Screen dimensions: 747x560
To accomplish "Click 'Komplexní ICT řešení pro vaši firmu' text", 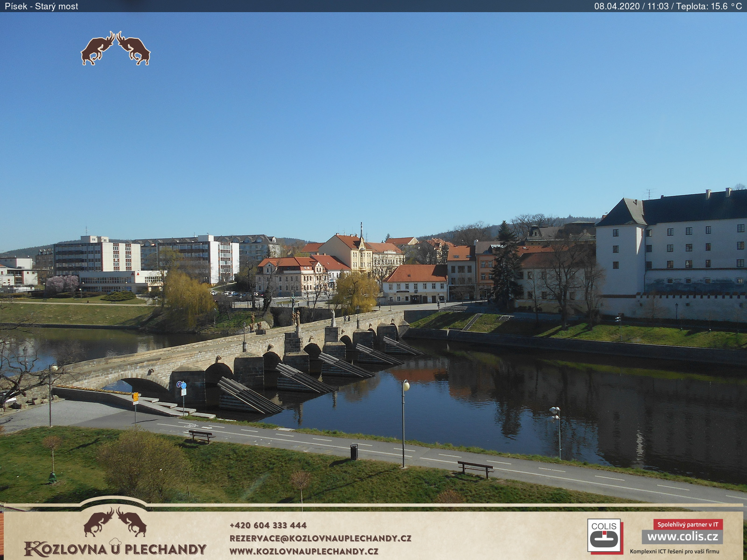I will tap(674, 551).
